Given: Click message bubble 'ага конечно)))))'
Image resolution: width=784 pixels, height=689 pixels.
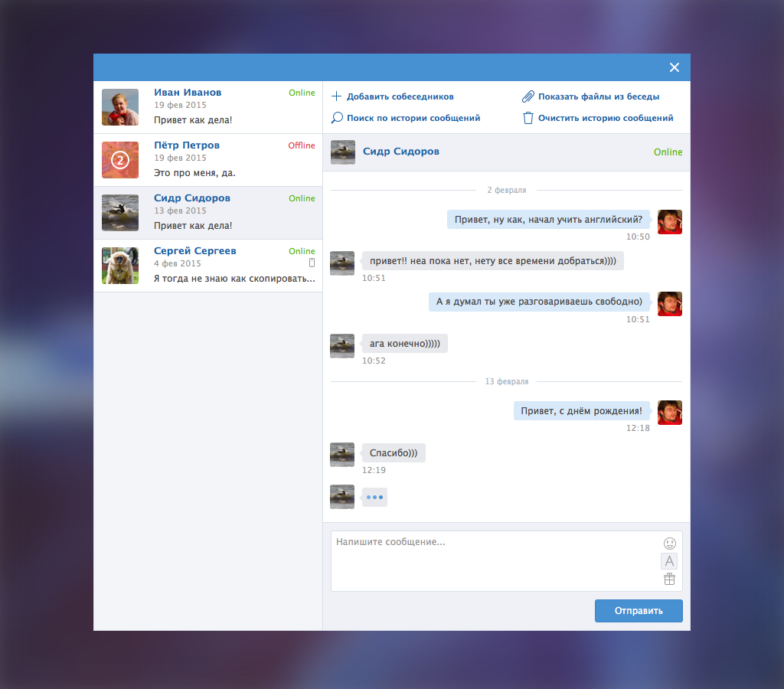Looking at the screenshot, I should point(405,344).
